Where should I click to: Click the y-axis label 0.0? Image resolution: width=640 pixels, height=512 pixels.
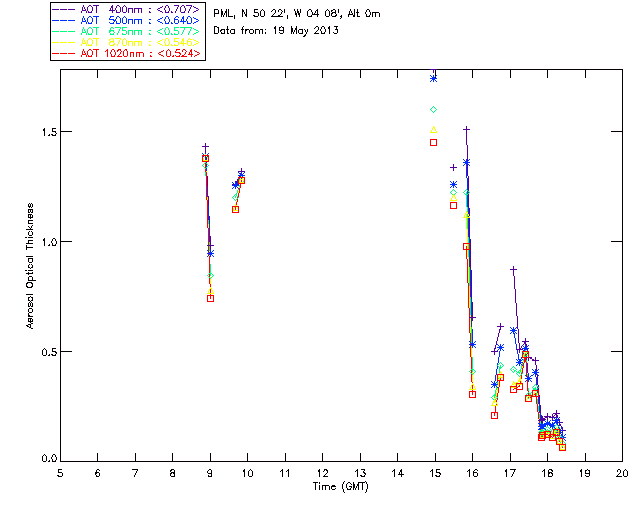pos(49,459)
